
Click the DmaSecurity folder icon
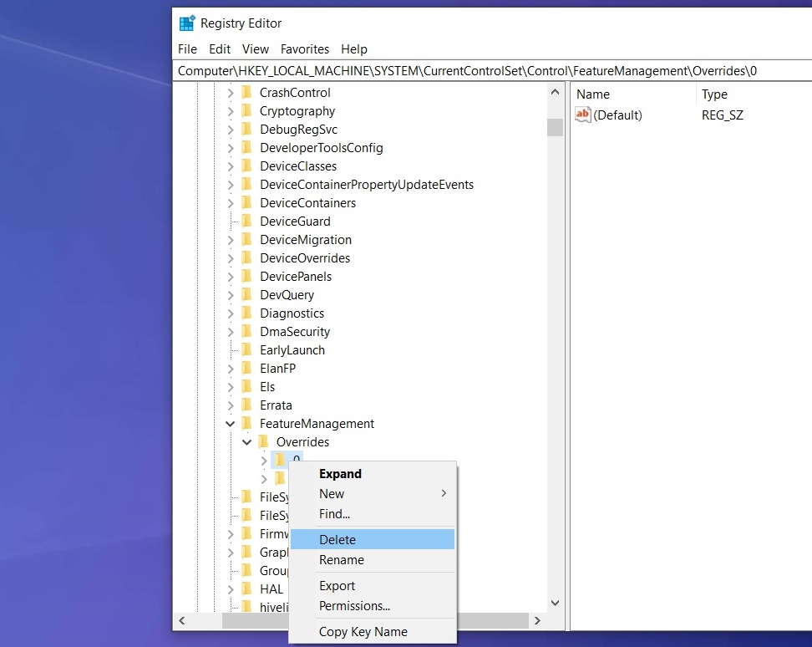click(247, 332)
